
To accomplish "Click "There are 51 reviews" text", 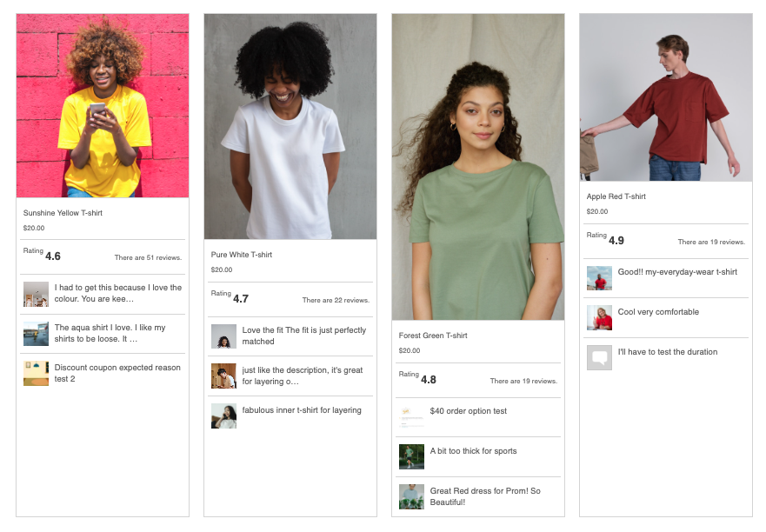I will click(x=148, y=258).
